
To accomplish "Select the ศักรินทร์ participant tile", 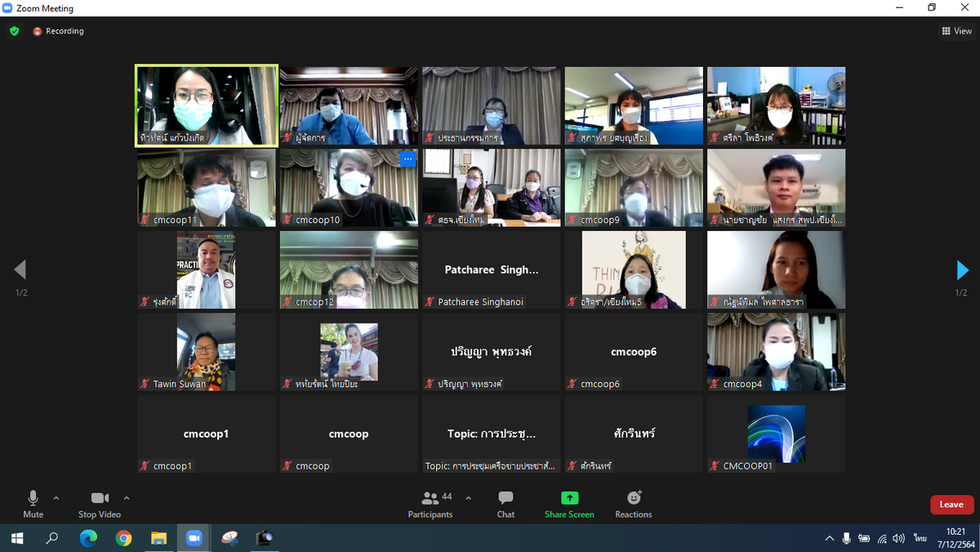I will coord(634,434).
